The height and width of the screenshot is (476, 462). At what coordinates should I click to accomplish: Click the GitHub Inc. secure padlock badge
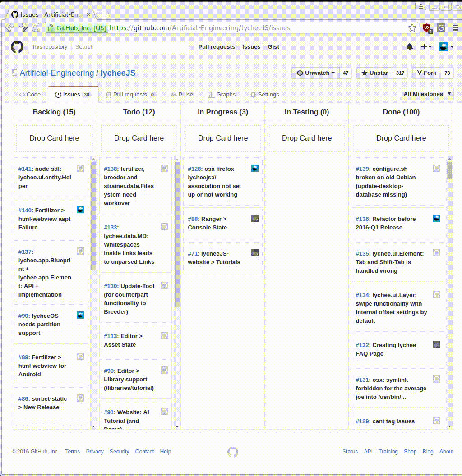(x=77, y=28)
